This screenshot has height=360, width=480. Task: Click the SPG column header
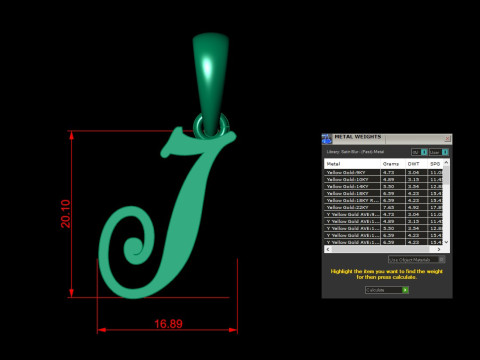[436, 164]
